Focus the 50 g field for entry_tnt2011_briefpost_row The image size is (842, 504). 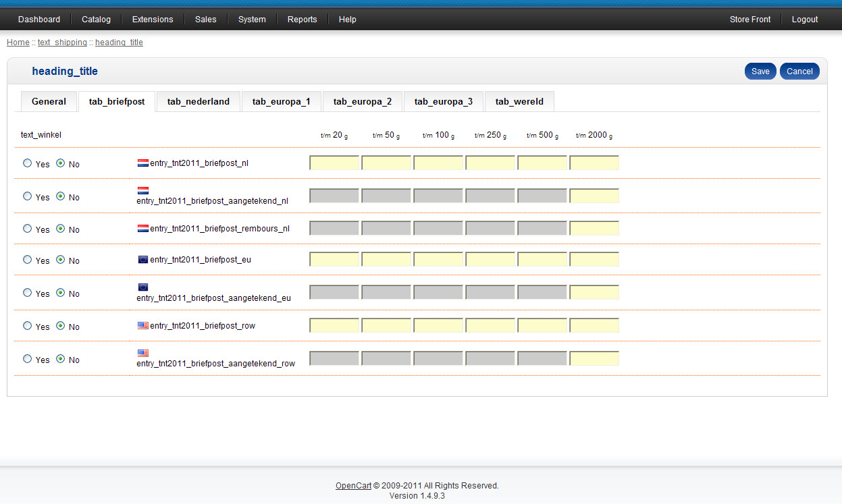(x=386, y=325)
